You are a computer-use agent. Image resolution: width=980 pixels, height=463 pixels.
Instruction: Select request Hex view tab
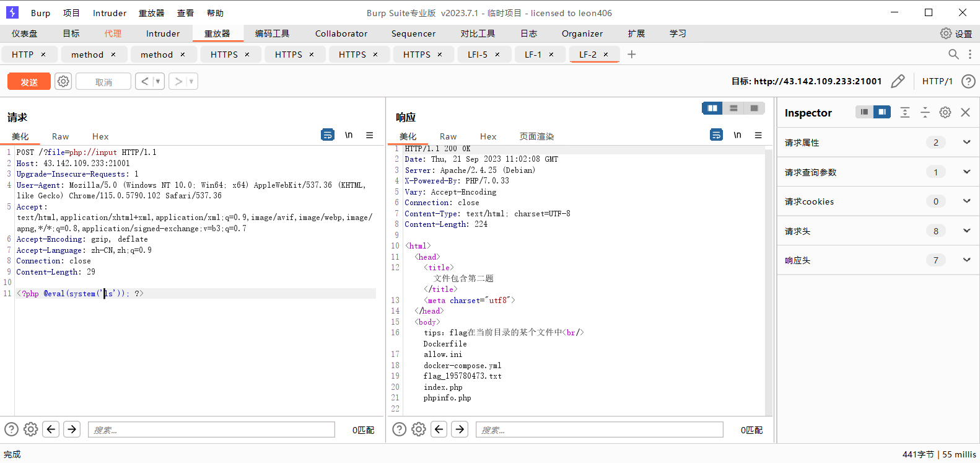(x=100, y=136)
